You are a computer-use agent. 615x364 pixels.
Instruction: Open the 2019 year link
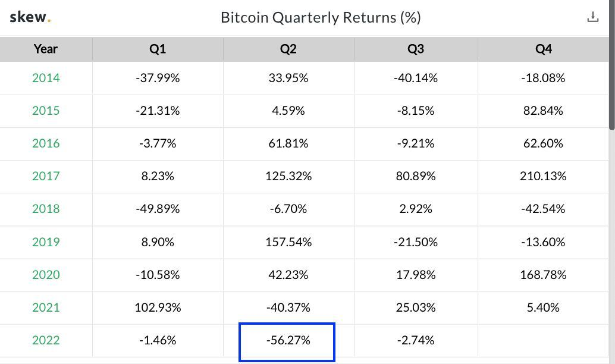46,242
